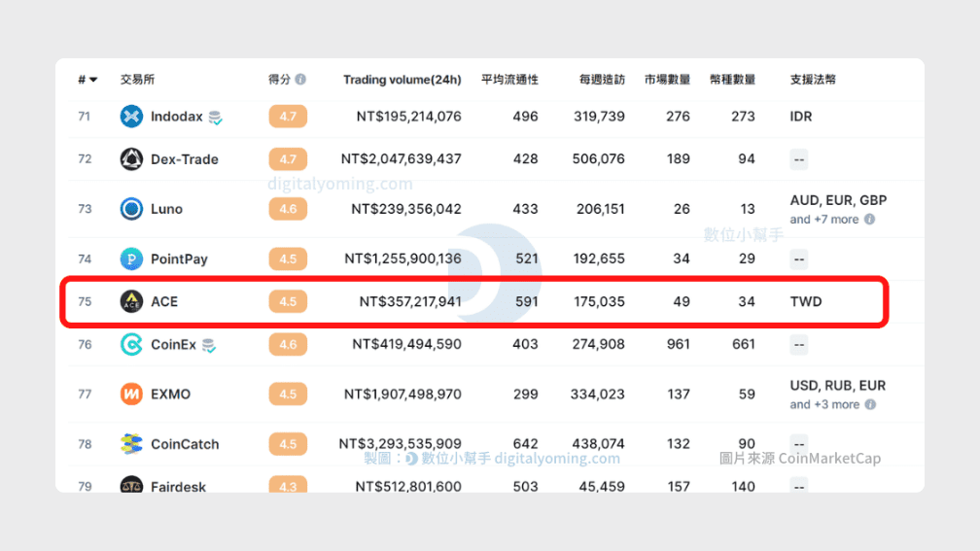The width and height of the screenshot is (980, 551).
Task: Open the PointPay exchange name link
Action: [179, 258]
